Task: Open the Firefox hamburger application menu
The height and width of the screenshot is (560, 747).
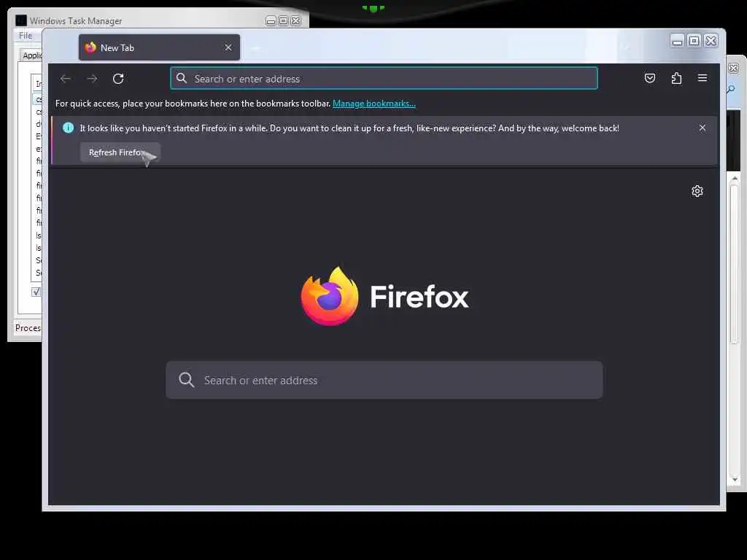Action: point(703,78)
